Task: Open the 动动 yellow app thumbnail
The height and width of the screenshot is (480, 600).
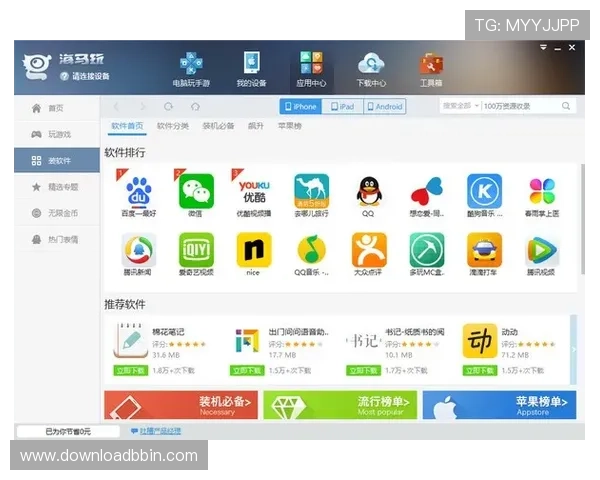Action: point(479,341)
